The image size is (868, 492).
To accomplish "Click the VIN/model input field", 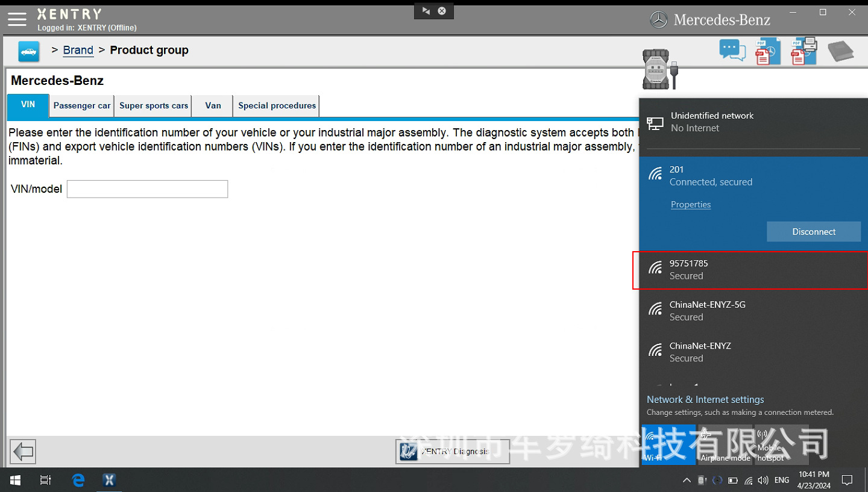I will 147,189.
